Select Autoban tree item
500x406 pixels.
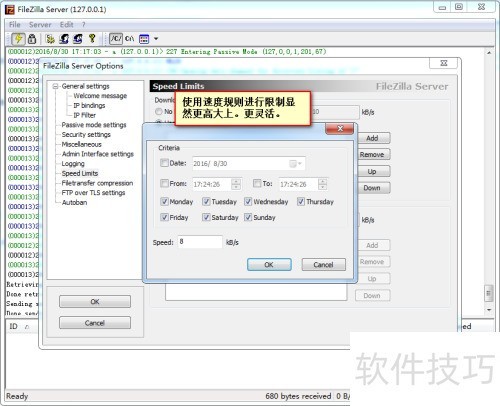tap(74, 202)
